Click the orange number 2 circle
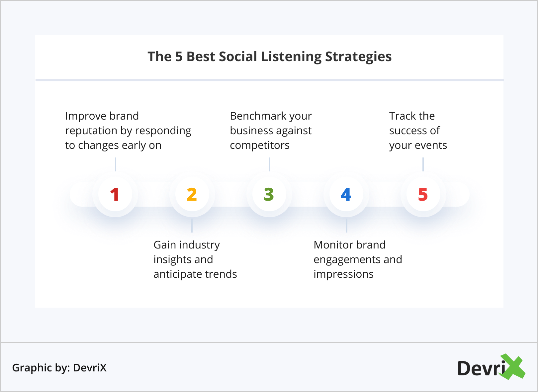Viewport: 538px width, 392px height. [192, 194]
